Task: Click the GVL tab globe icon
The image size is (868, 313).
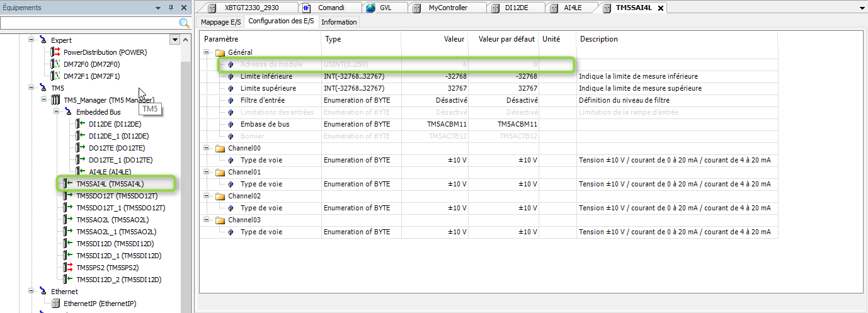Action: click(370, 8)
